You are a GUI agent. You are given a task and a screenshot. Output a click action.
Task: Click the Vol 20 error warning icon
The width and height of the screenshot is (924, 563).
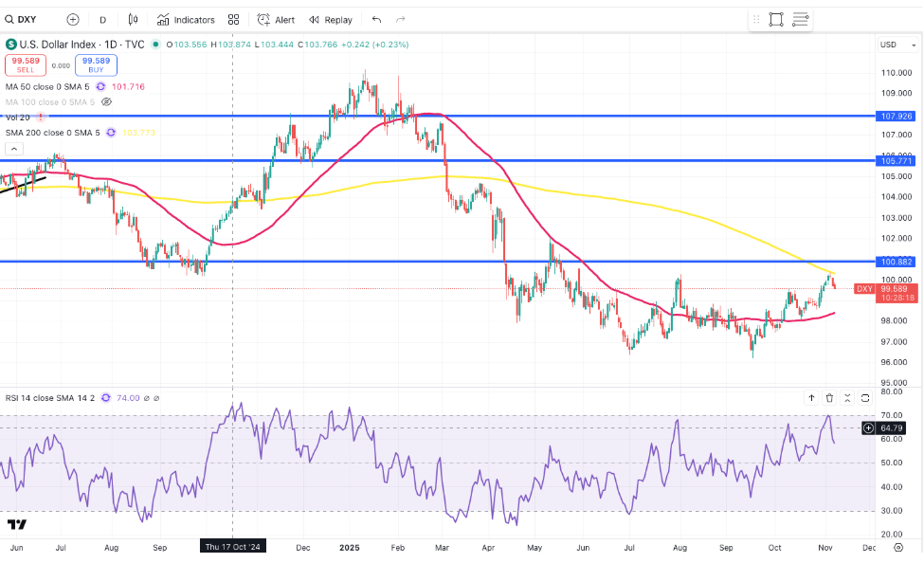click(41, 117)
